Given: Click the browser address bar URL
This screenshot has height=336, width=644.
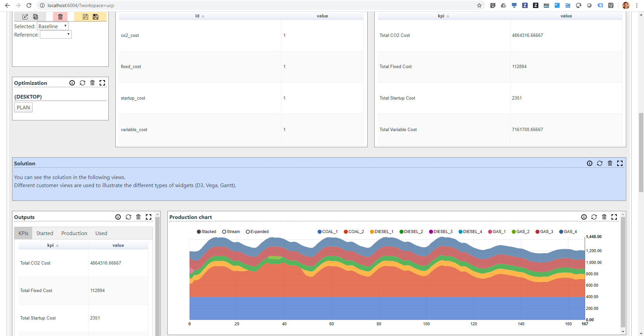Looking at the screenshot, I should coord(81,5).
